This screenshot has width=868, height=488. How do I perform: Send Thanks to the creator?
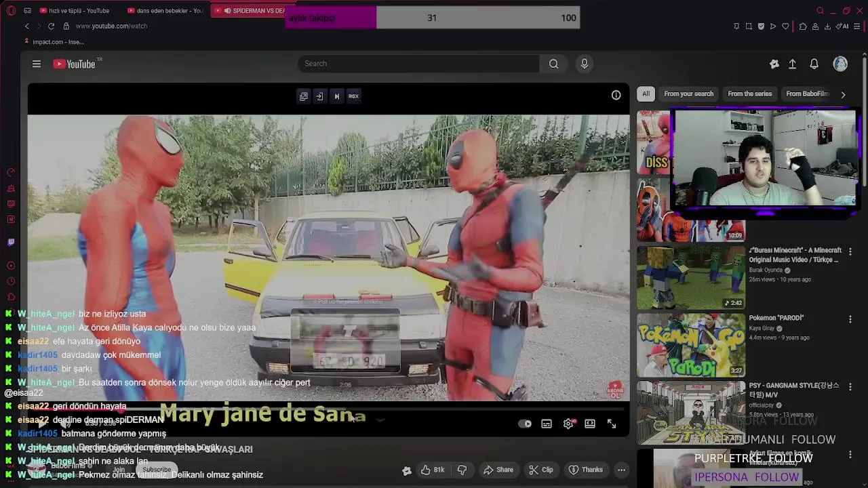585,470
